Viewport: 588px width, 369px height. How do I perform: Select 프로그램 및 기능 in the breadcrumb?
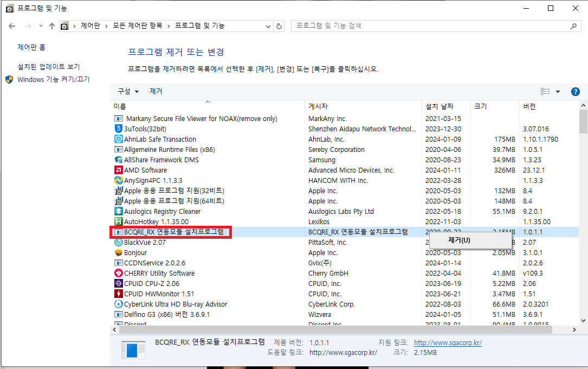200,26
